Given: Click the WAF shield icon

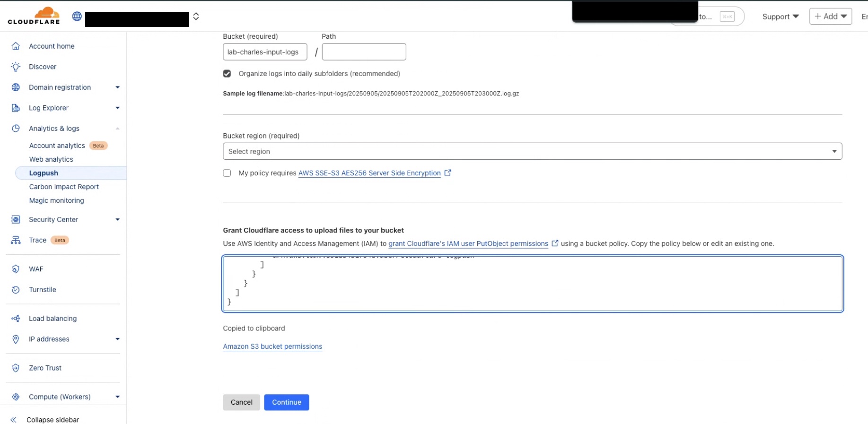Looking at the screenshot, I should [16, 269].
